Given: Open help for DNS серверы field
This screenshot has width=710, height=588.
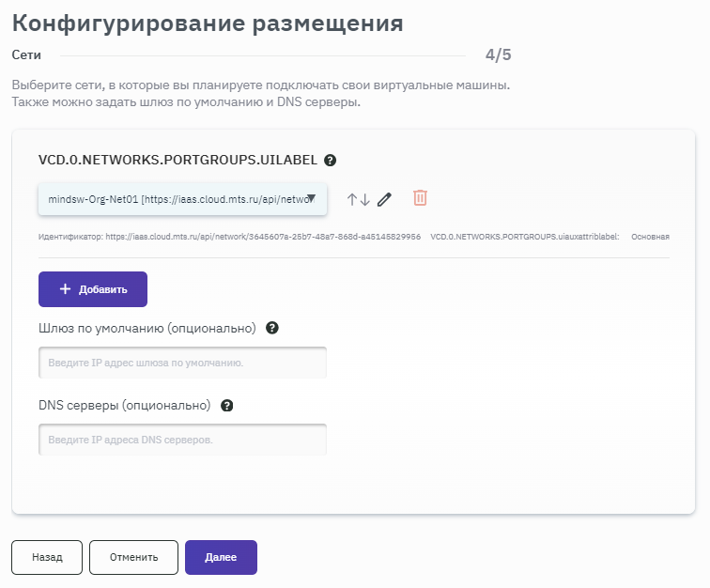Looking at the screenshot, I should click(x=226, y=406).
